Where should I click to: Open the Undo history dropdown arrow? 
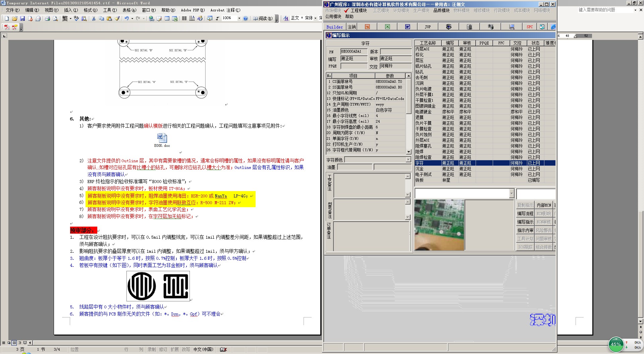[132, 18]
